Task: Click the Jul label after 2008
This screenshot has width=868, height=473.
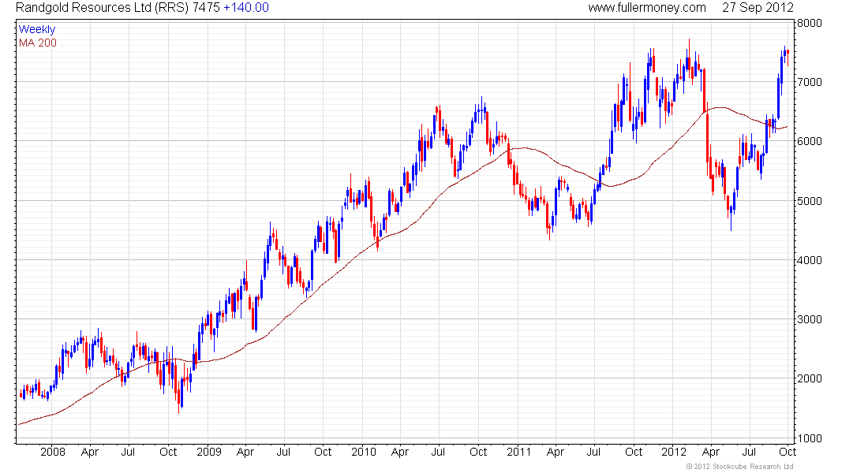Action: coord(128,452)
